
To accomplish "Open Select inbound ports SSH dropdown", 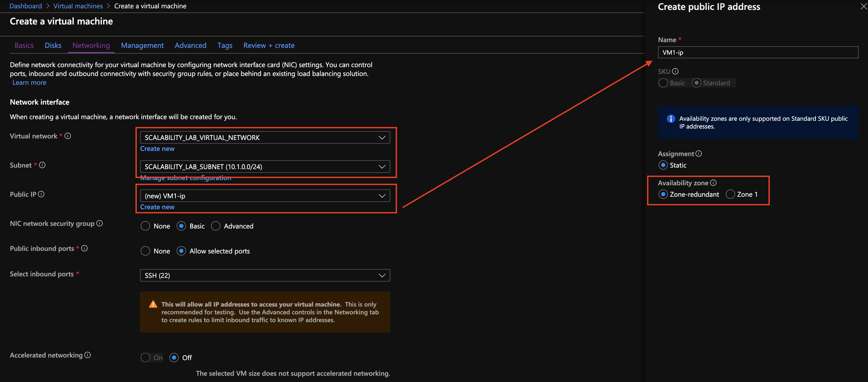I will tap(265, 275).
